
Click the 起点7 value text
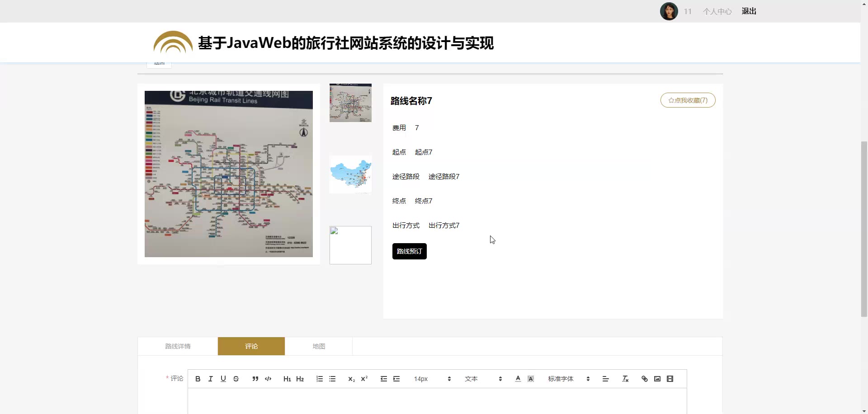(x=424, y=152)
